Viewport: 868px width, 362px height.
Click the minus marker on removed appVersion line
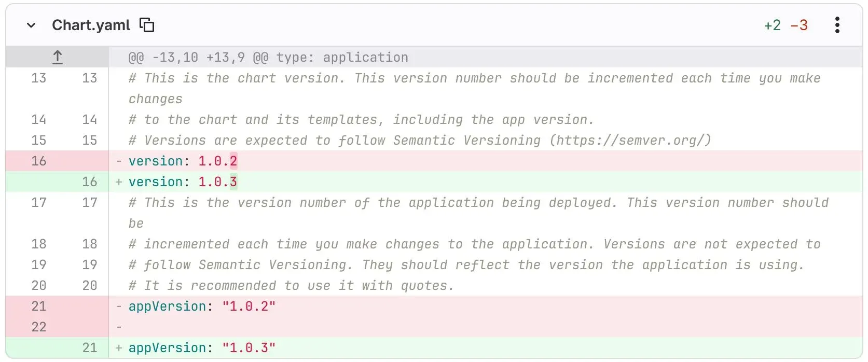click(118, 306)
